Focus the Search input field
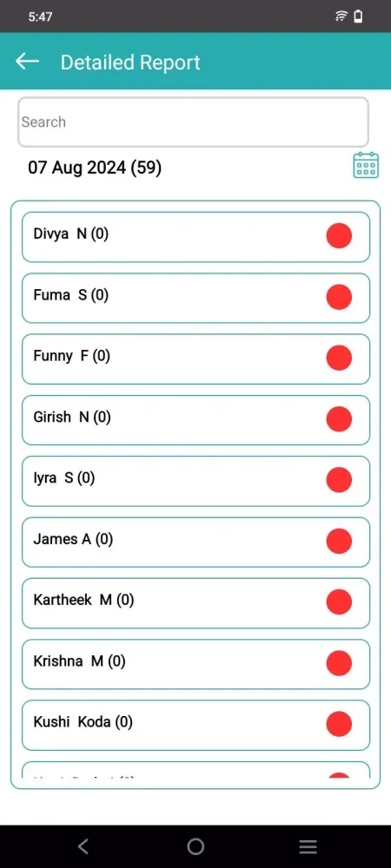This screenshot has height=868, width=391. [x=193, y=122]
